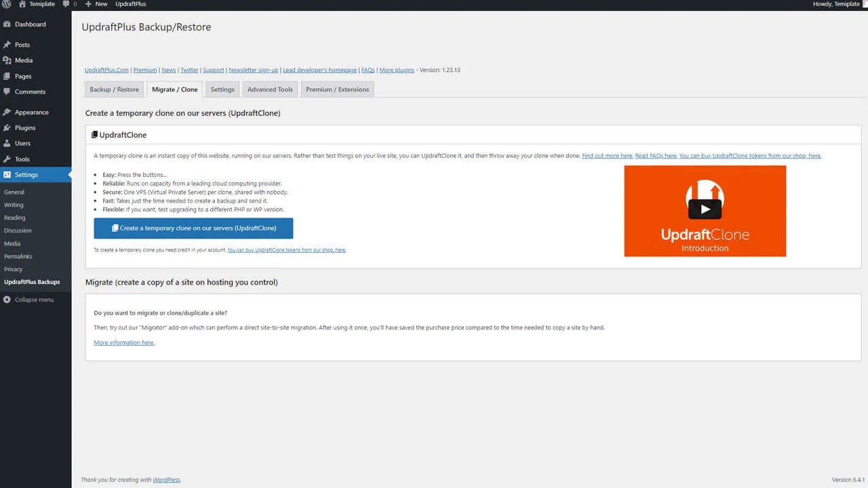
Task: Select the Migrate / Clone tab
Action: tap(175, 89)
